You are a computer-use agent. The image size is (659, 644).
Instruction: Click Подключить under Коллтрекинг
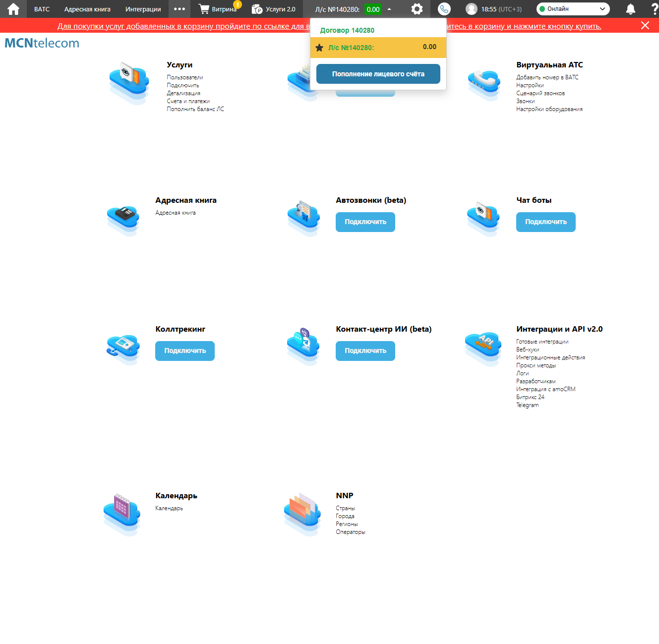pos(185,351)
